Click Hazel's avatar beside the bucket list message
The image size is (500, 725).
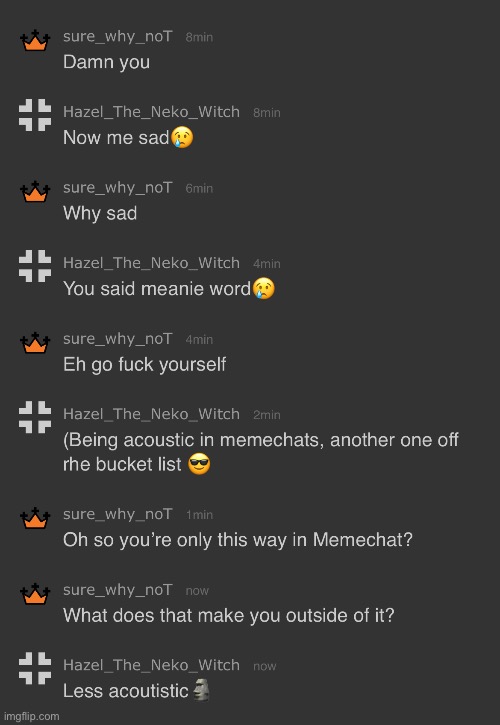(x=35, y=417)
